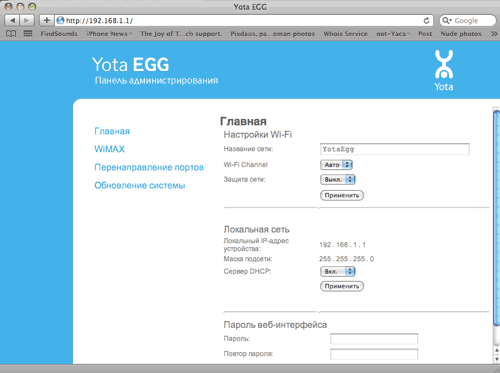Expand the Wi-Fi Channel dropdown
500x373 pixels.
coord(336,165)
